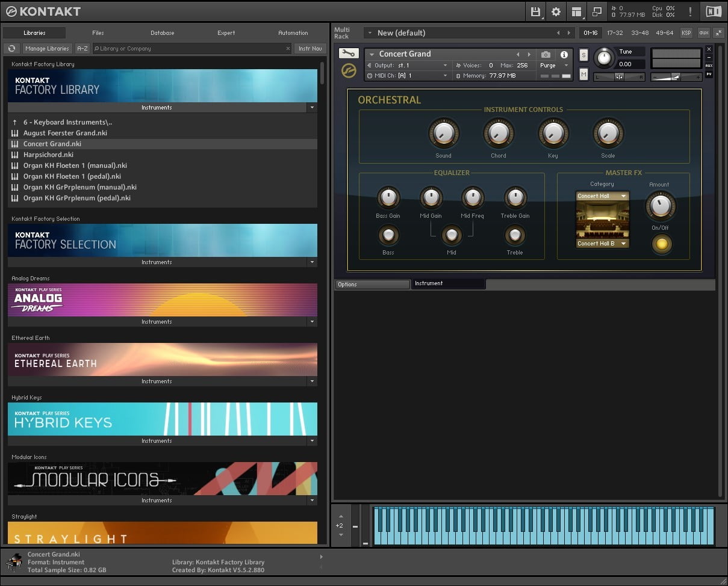Open the instrument info icon
This screenshot has width=728, height=586.
pos(564,54)
